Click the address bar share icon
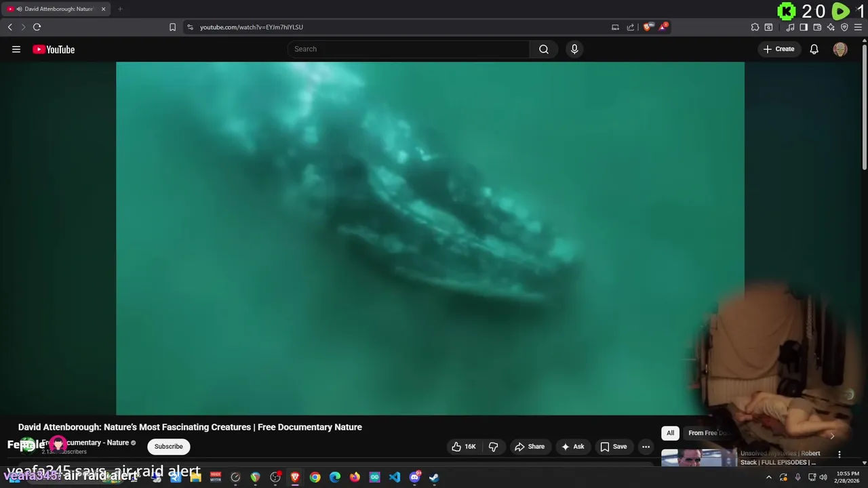This screenshot has width=868, height=488. 631,27
